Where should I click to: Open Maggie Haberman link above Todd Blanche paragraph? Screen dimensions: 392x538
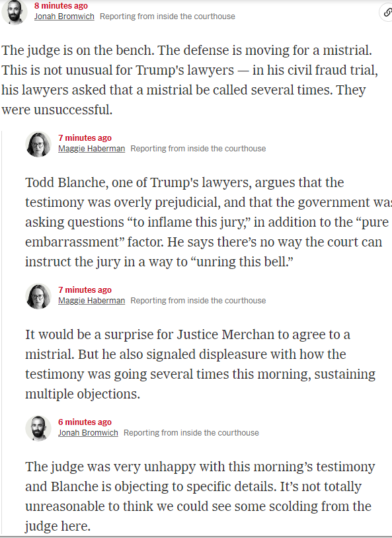tap(92, 149)
